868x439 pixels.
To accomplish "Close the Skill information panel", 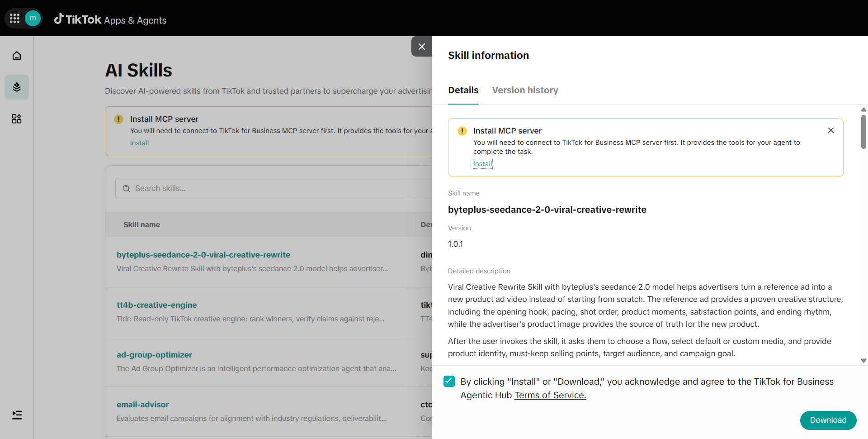I will 422,47.
